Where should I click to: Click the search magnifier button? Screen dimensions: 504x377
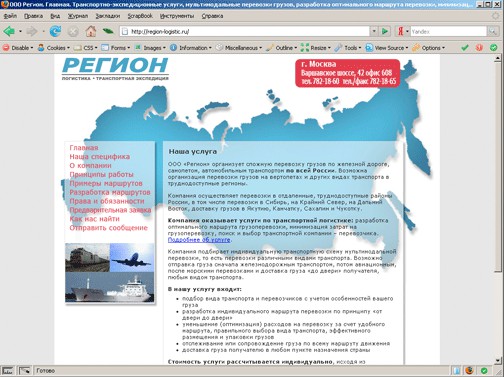point(493,32)
